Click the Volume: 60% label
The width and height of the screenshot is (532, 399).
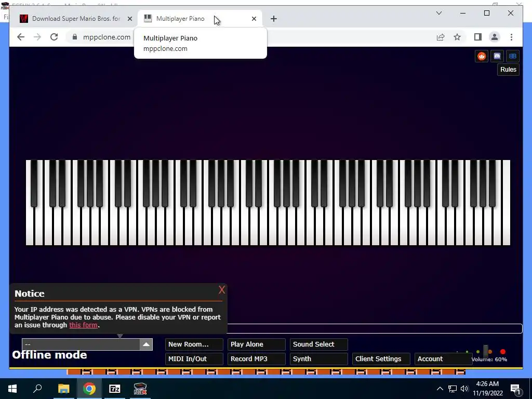[489, 360]
